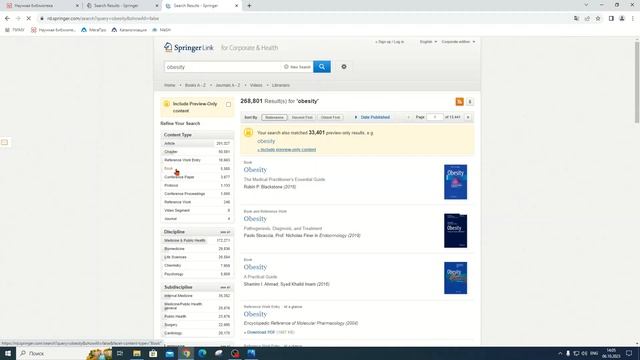Open Obesity A Practical Guide result
This screenshot has height=360, width=640.
255,267
